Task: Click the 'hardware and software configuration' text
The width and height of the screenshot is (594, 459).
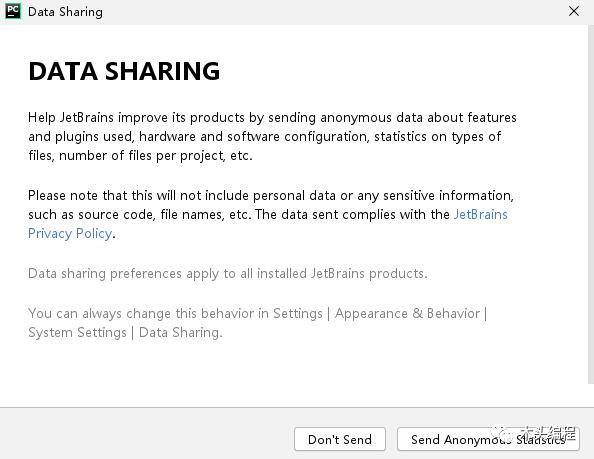Action: [254, 136]
